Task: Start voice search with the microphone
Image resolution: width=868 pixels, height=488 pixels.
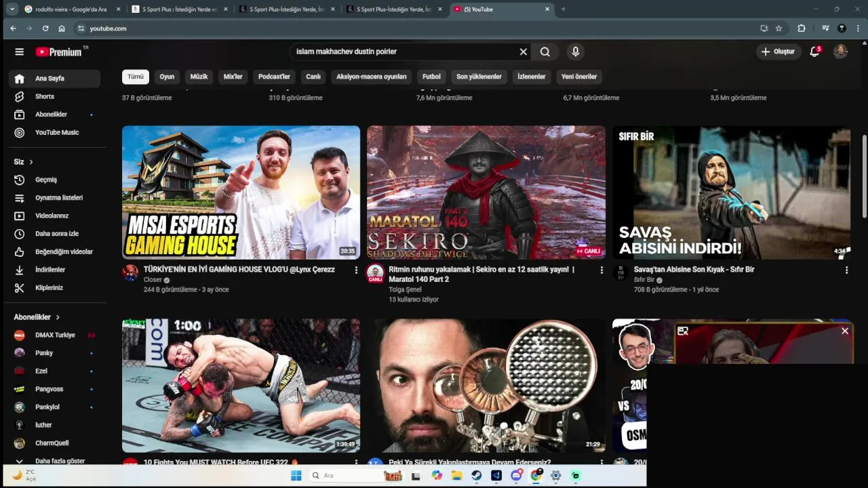Action: tap(575, 52)
